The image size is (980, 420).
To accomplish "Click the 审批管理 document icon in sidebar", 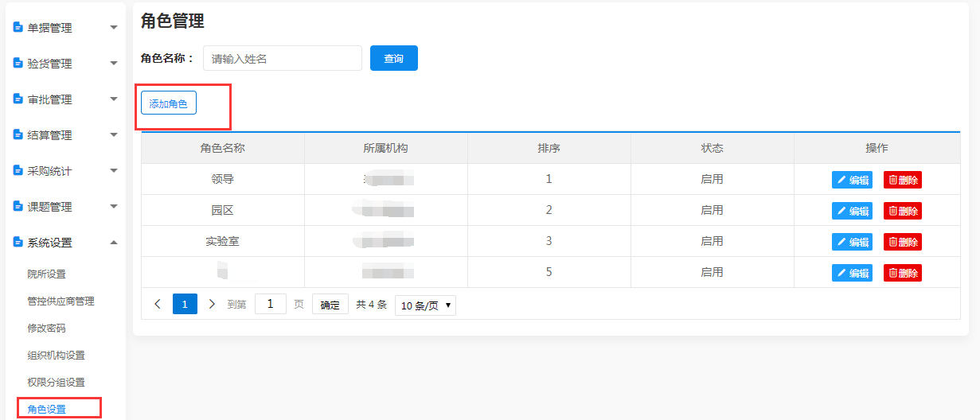I will coord(18,99).
